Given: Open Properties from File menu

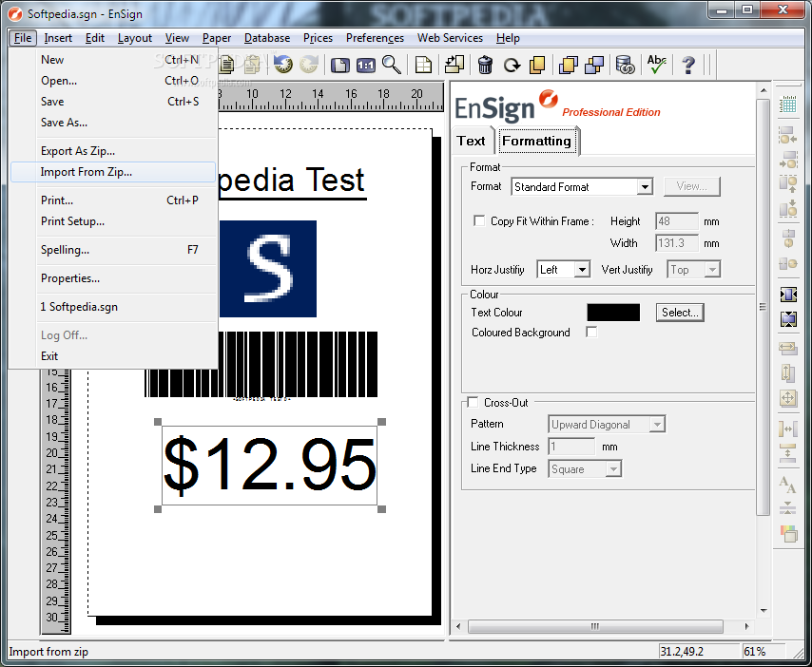Looking at the screenshot, I should [x=113, y=278].
